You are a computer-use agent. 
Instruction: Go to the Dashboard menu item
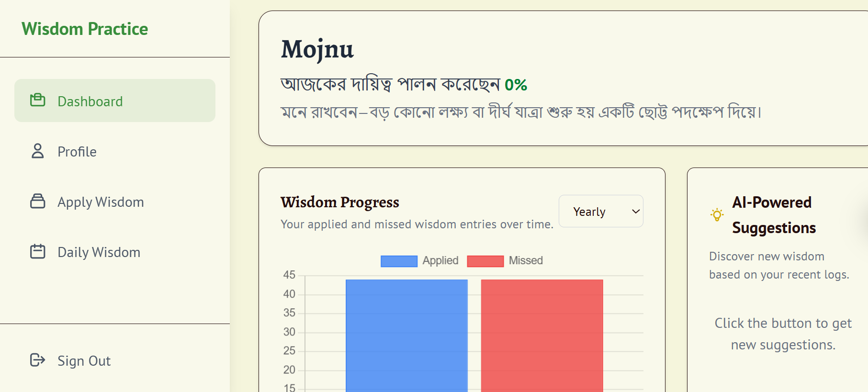click(x=90, y=101)
